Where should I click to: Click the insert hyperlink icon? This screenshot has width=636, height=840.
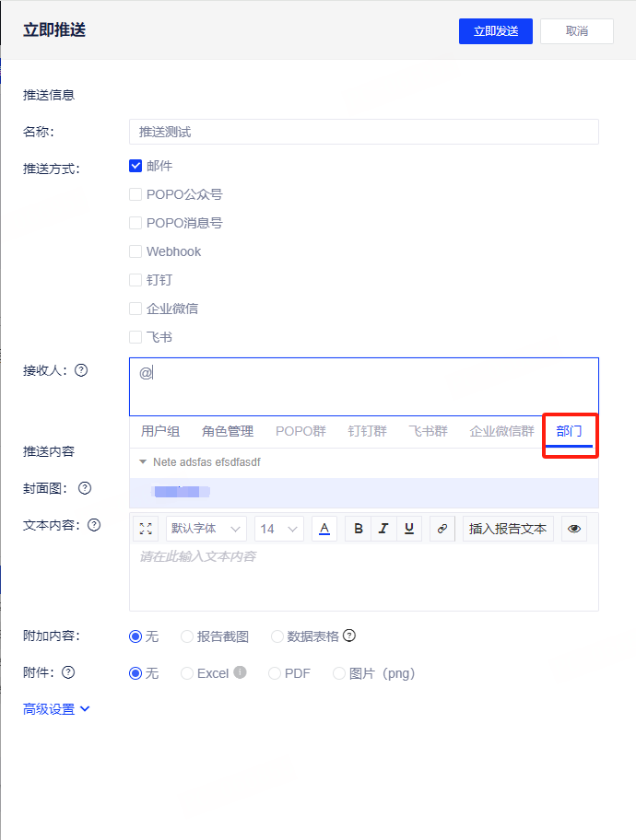coord(442,529)
